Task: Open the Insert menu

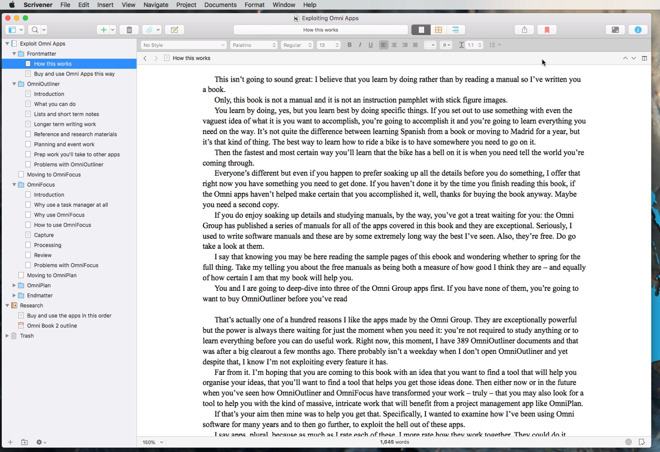Action: (105, 5)
